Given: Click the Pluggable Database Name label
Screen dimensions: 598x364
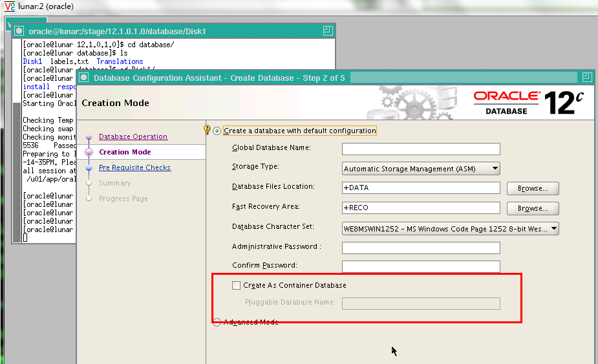Looking at the screenshot, I should (290, 302).
